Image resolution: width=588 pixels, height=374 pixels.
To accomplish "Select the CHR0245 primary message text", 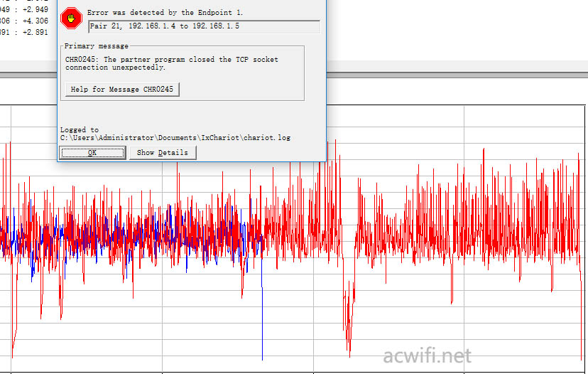I will tap(172, 63).
